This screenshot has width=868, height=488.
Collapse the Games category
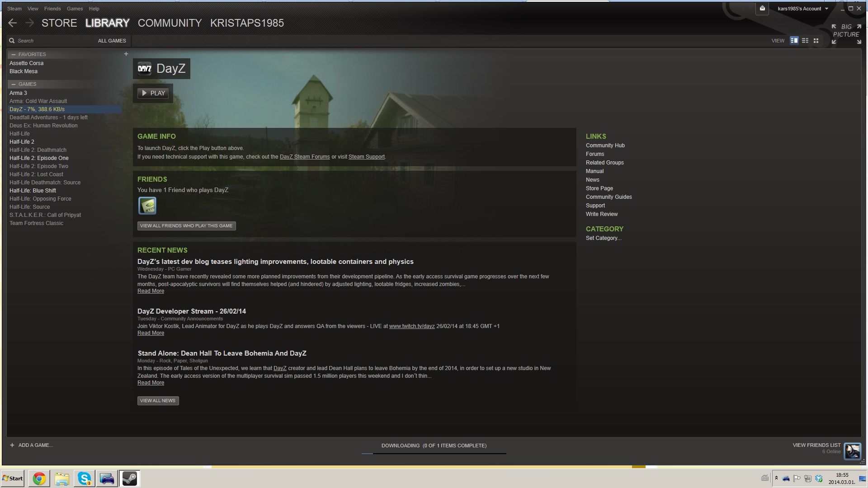[x=14, y=84]
